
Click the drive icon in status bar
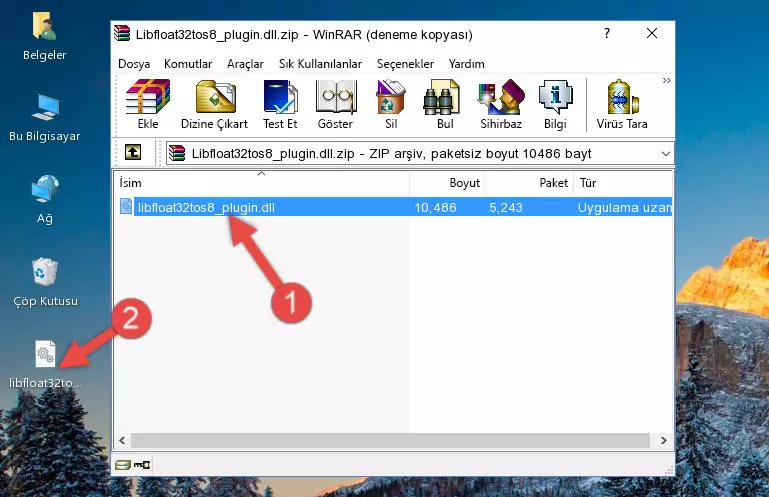tap(123, 465)
